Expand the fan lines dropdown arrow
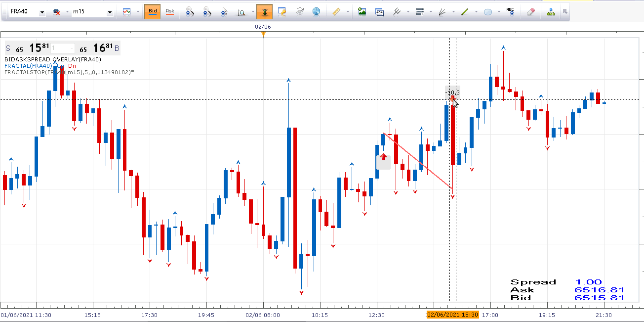 pyautogui.click(x=453, y=12)
